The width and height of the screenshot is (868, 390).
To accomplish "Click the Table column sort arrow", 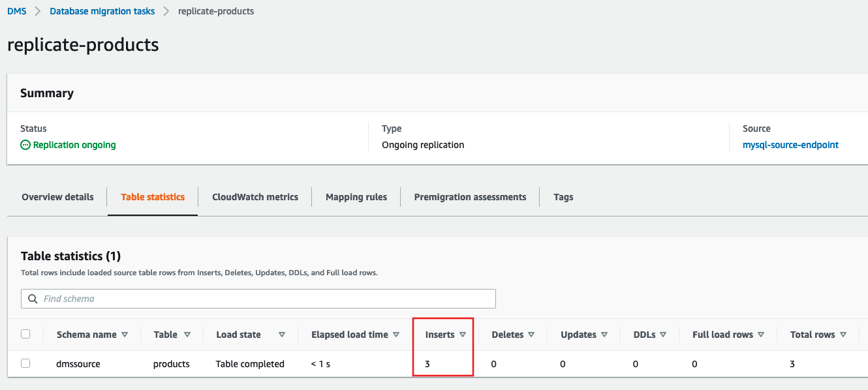I will coord(187,335).
